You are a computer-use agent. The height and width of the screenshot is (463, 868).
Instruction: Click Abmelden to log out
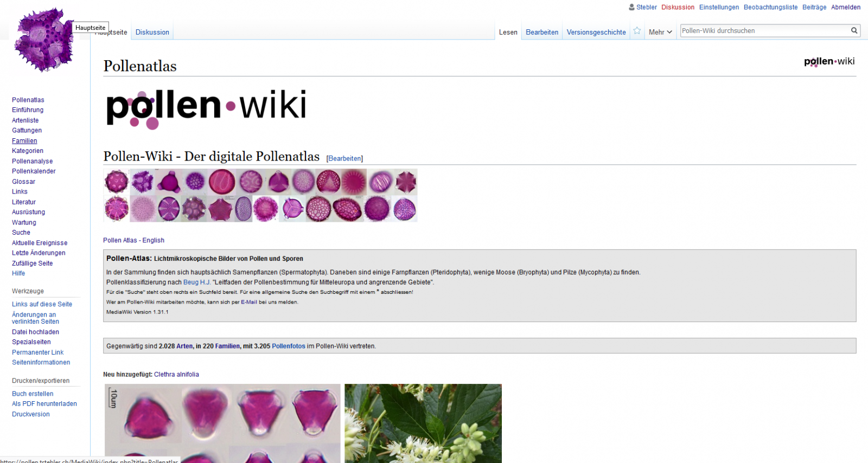pos(846,7)
